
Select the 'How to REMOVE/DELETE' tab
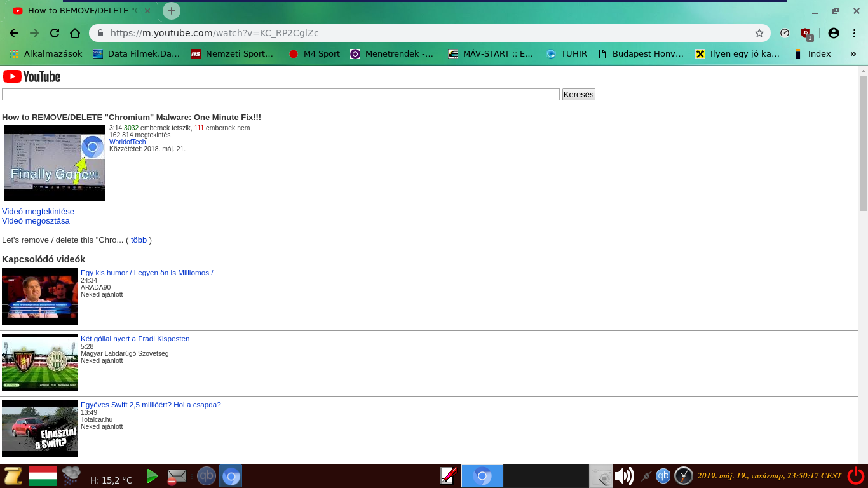(x=81, y=11)
